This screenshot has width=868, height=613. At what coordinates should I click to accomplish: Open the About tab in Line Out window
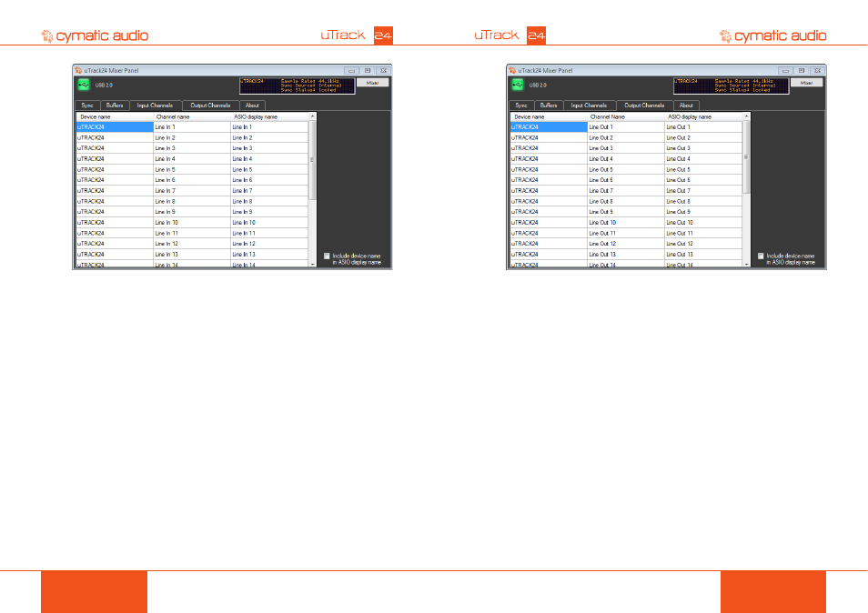click(686, 106)
